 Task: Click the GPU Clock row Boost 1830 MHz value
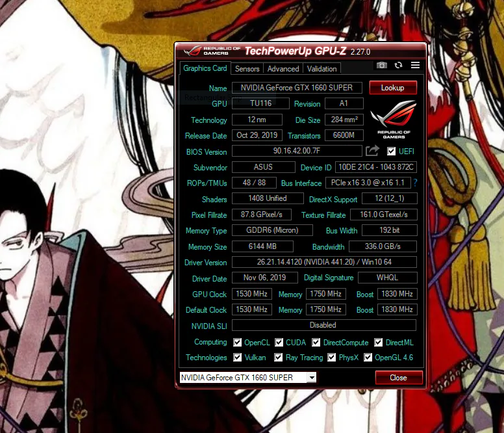397,294
